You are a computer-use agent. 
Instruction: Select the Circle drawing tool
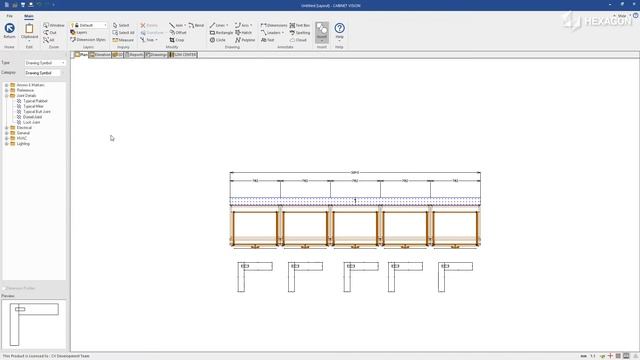218,40
